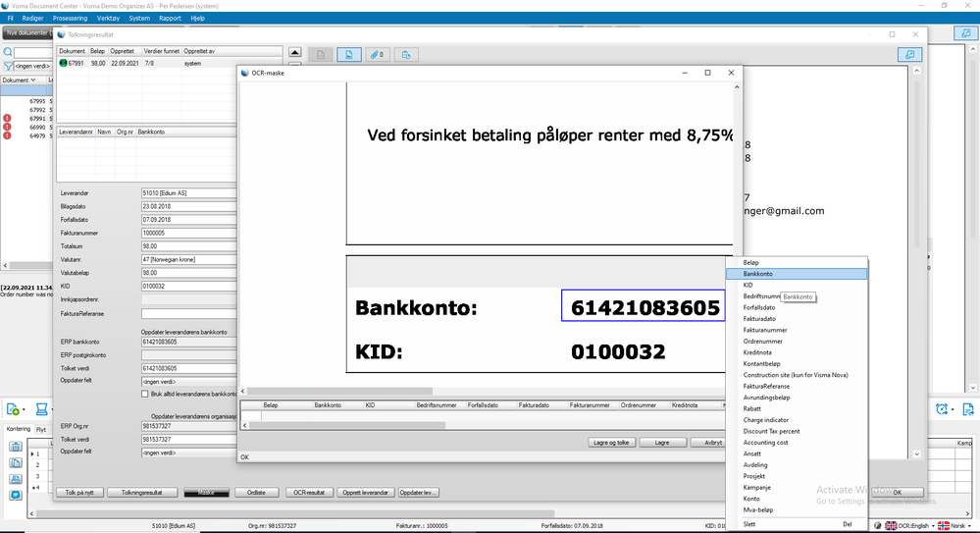Screen dimensions: 980x533
Task: Click the attachments paperclip icon
Action: point(378,55)
